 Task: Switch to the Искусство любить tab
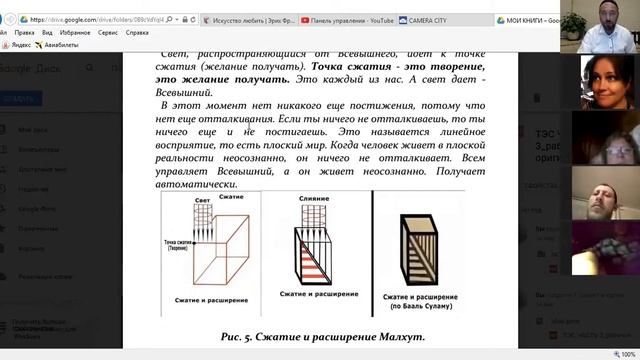(x=249, y=20)
